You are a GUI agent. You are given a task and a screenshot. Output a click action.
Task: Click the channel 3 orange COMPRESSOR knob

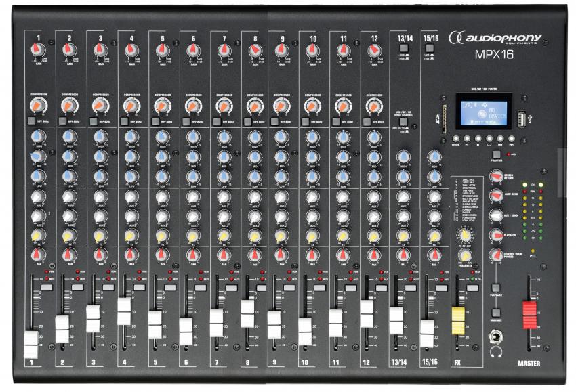[100, 106]
